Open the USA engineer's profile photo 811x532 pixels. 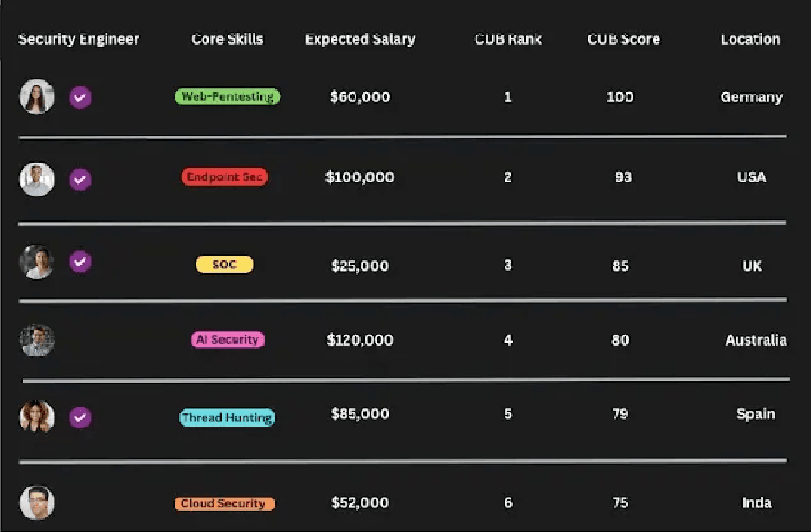click(36, 179)
